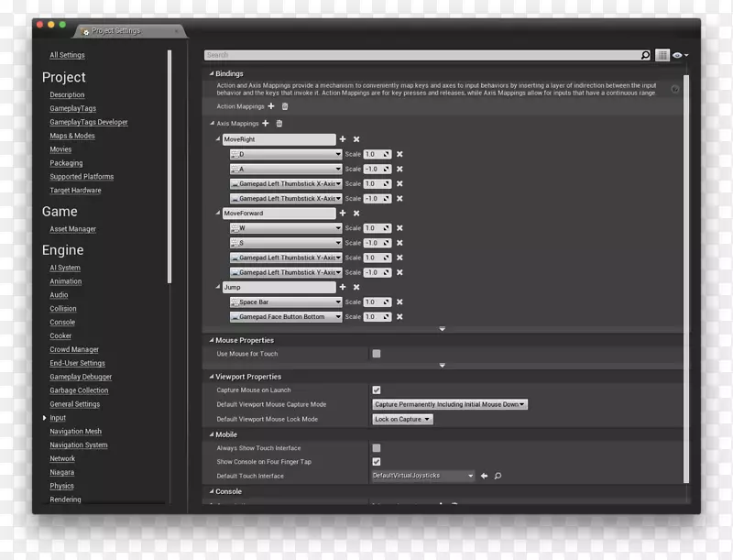Delete the S key binding row

(399, 243)
